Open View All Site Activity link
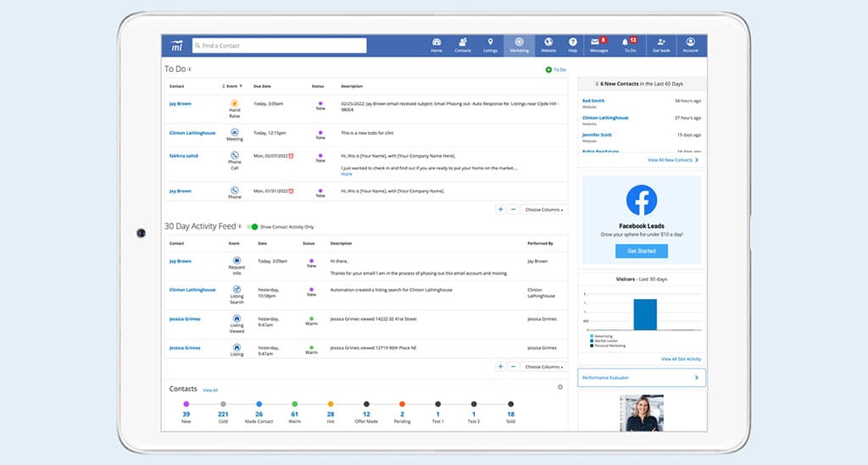 click(681, 359)
